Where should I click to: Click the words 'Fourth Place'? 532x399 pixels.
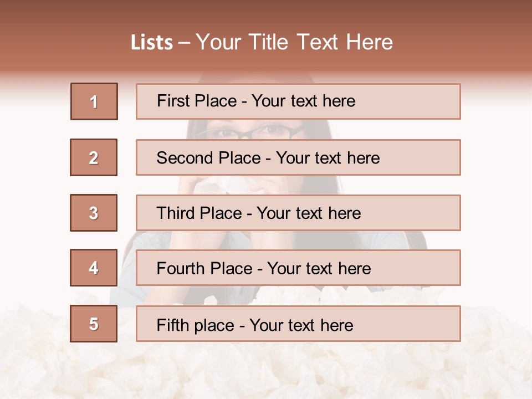point(204,268)
